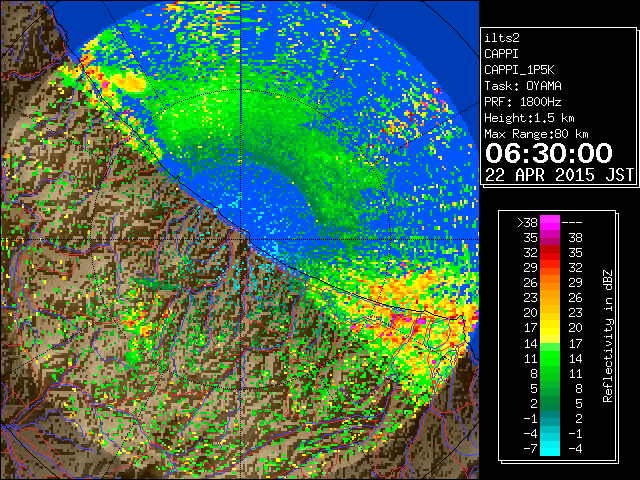Select the "CAPPI" product line
The image size is (640, 480).
pyautogui.click(x=501, y=54)
